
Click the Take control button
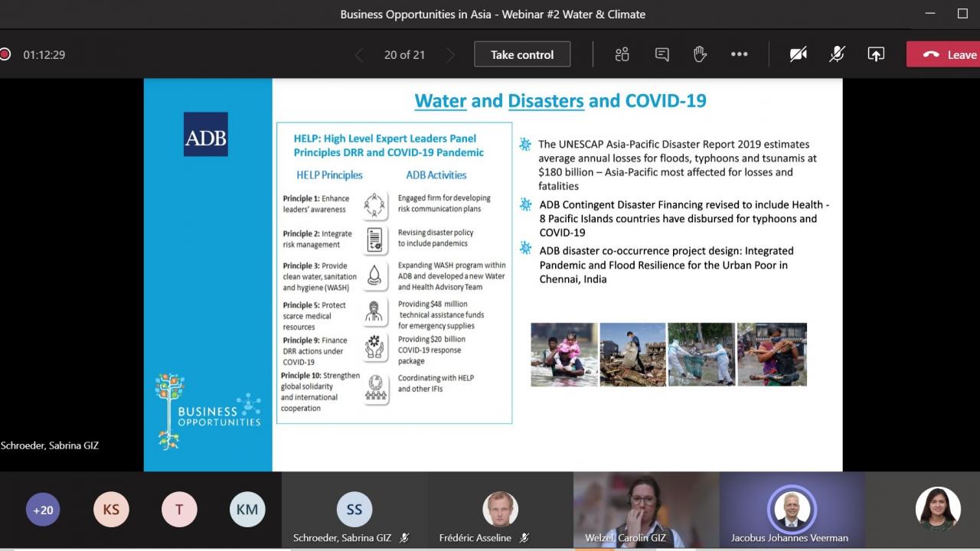tap(522, 54)
